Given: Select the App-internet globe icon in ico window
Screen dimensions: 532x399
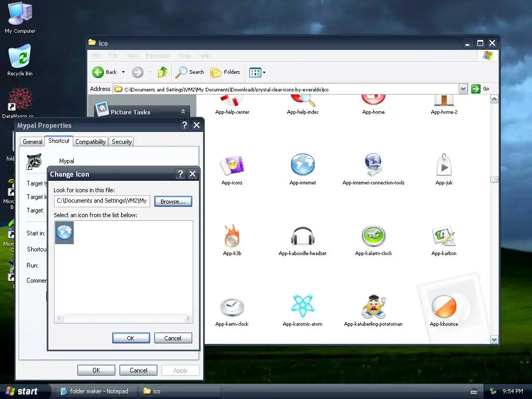Looking at the screenshot, I should point(303,165).
